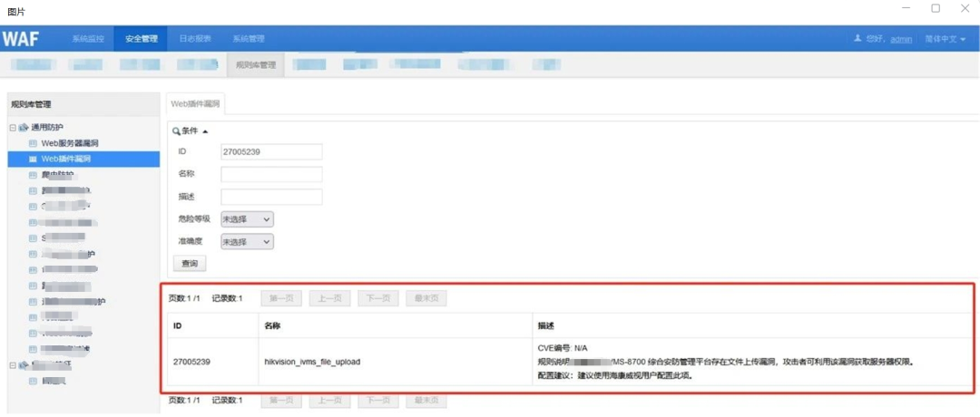The image size is (980, 417).
Task: Click the WAF logo
Action: pyautogui.click(x=21, y=39)
